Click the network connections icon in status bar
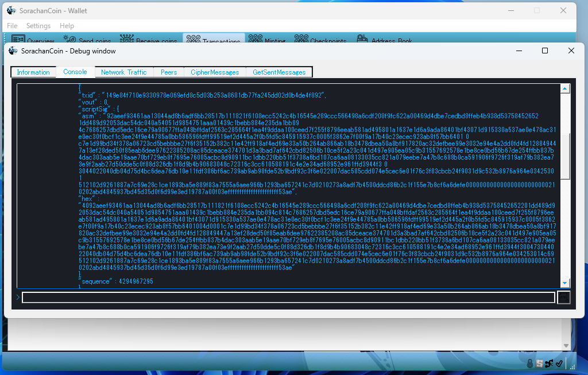 tap(549, 363)
